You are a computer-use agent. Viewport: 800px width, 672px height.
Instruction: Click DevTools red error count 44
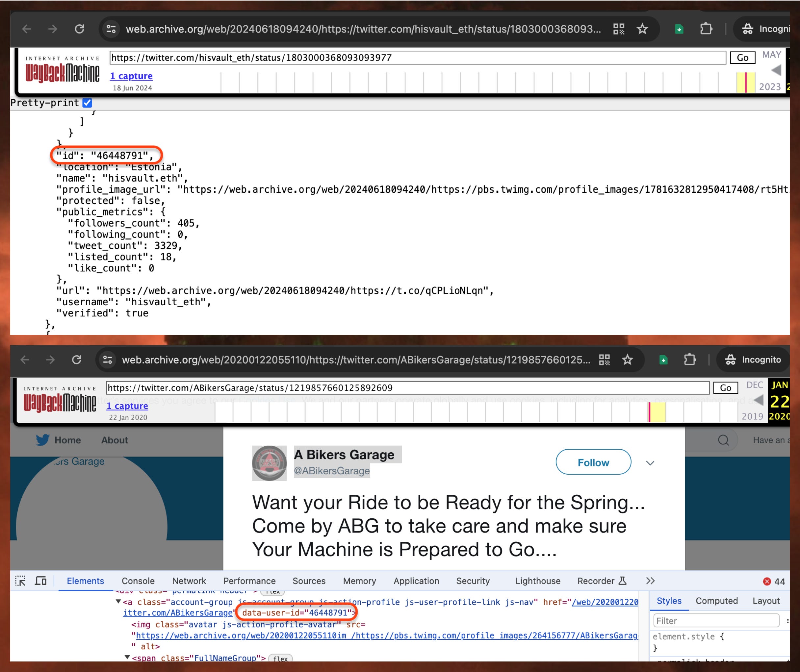click(774, 581)
